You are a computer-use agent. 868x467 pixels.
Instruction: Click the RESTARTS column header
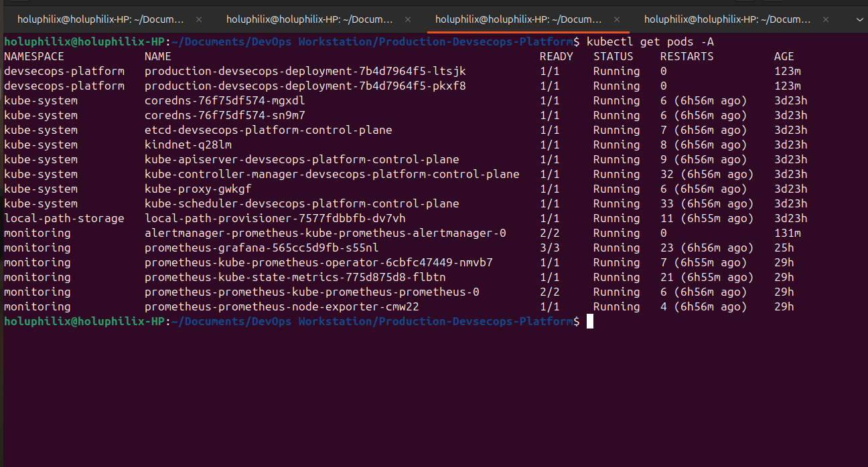[x=687, y=56]
